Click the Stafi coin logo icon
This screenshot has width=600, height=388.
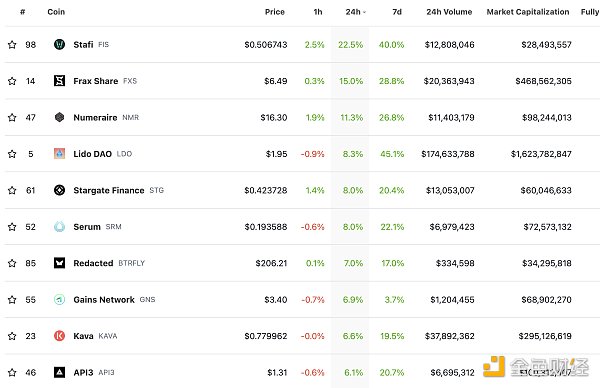pos(59,44)
